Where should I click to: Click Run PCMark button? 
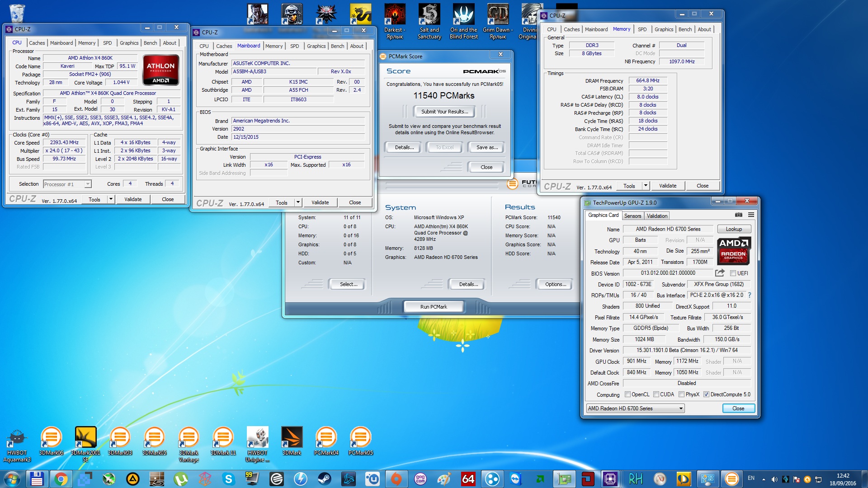434,307
